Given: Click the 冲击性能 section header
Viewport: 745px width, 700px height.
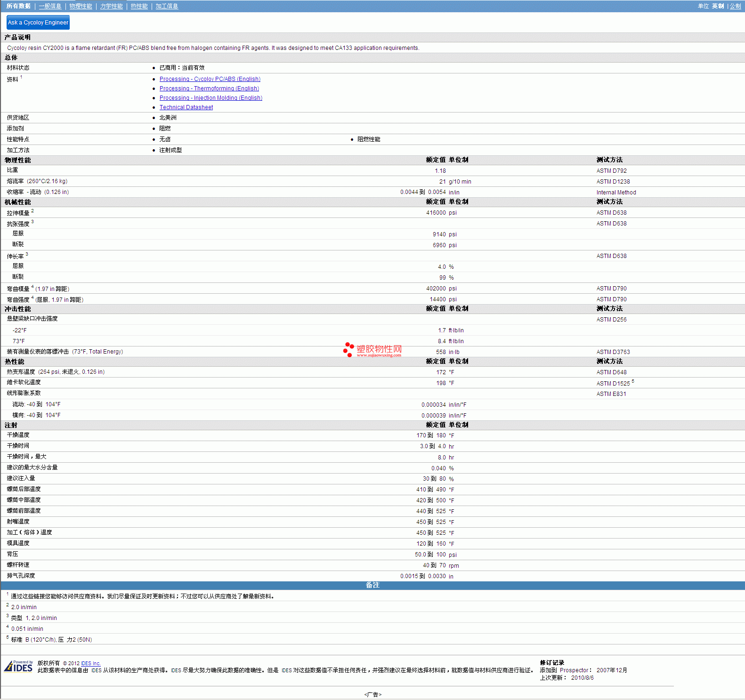Looking at the screenshot, I should click(x=17, y=309).
